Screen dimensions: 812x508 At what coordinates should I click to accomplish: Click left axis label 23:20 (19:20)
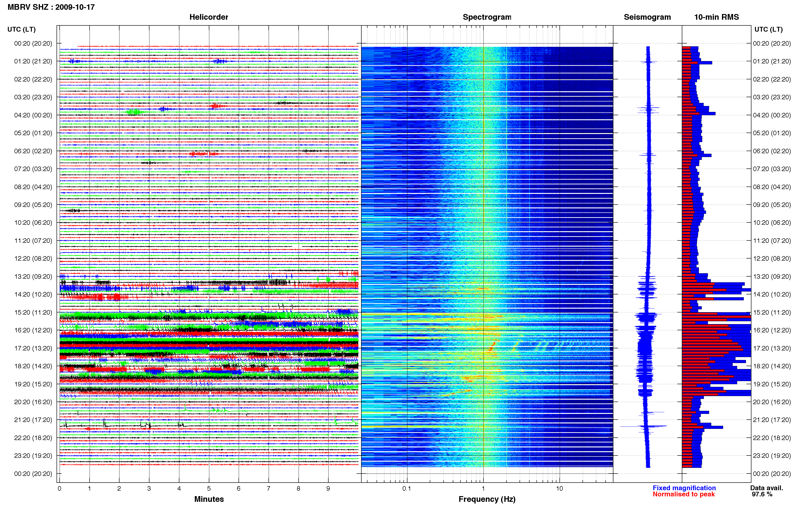coord(33,455)
